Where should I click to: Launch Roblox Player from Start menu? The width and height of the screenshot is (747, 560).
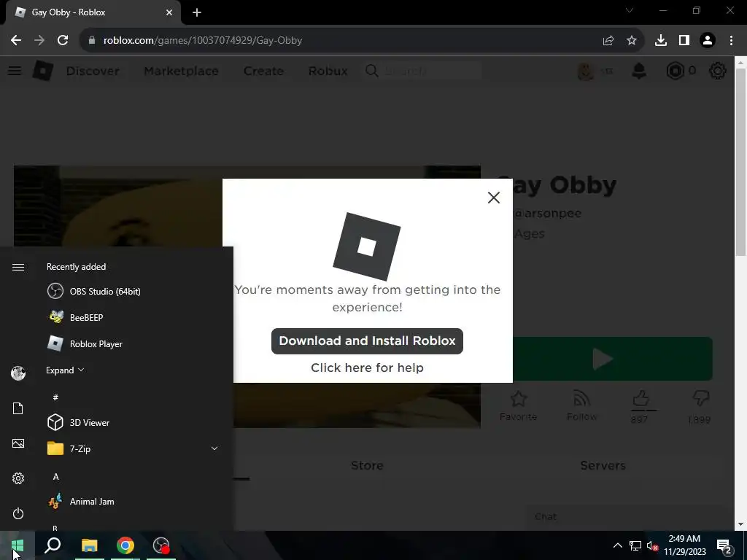coord(117,344)
